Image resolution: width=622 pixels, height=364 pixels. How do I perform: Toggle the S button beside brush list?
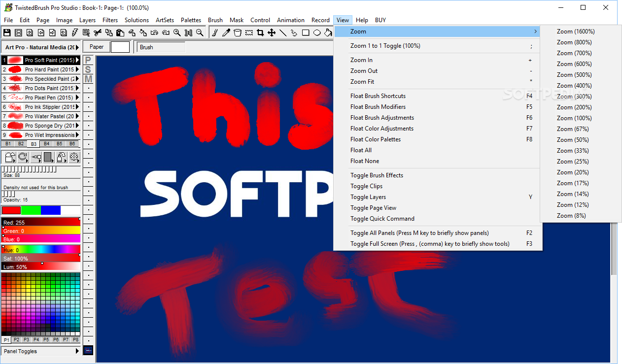(88, 69)
